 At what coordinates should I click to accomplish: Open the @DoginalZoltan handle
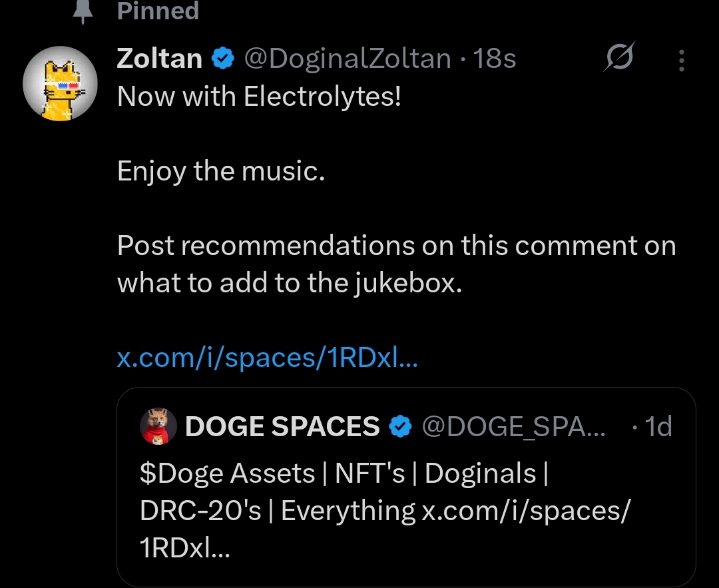coord(348,59)
